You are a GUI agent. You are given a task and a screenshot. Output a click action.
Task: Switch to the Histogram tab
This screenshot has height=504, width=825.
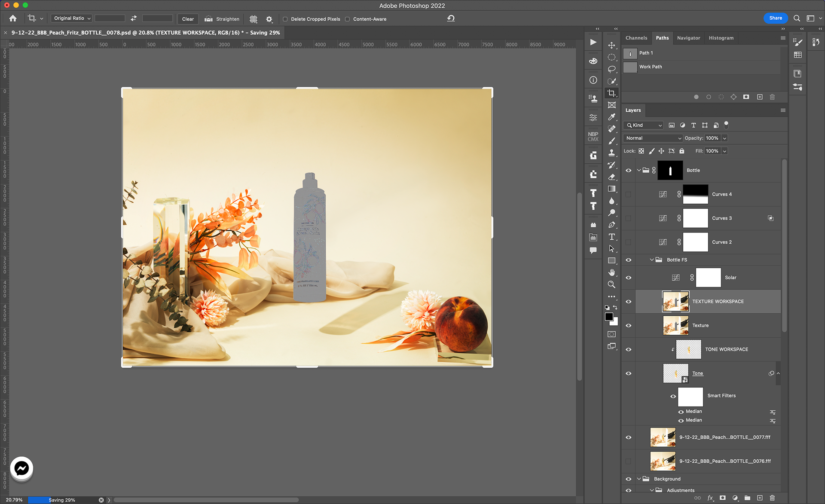(721, 38)
